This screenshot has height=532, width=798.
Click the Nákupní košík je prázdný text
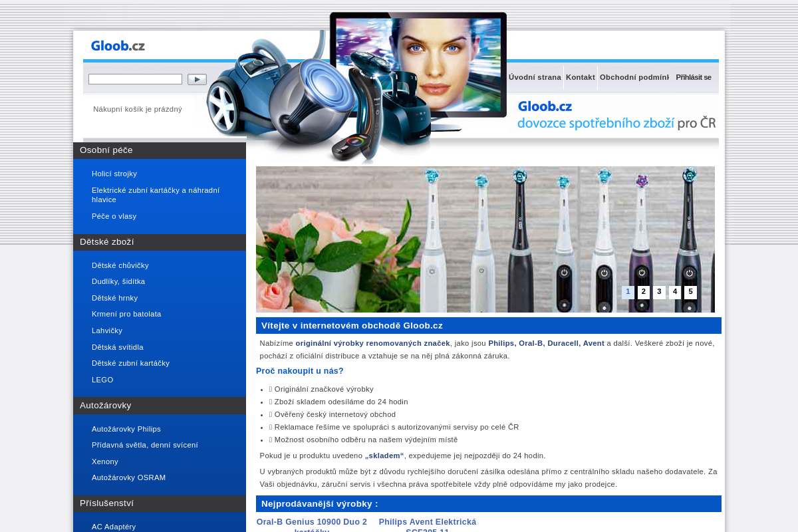pyautogui.click(x=138, y=109)
